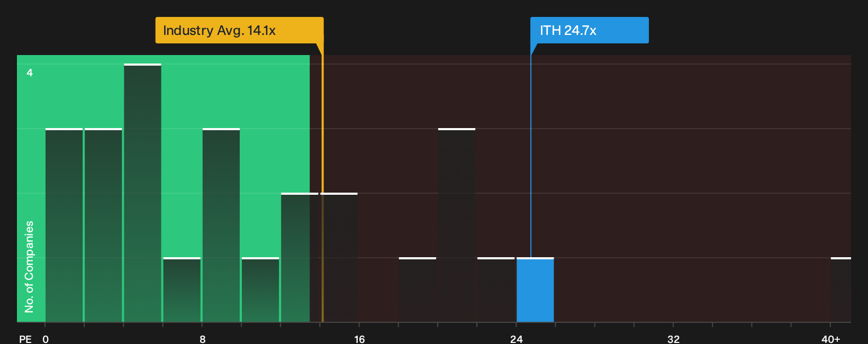Click the axis tick label 16
Viewport: 868px width, 344px height.
click(359, 339)
